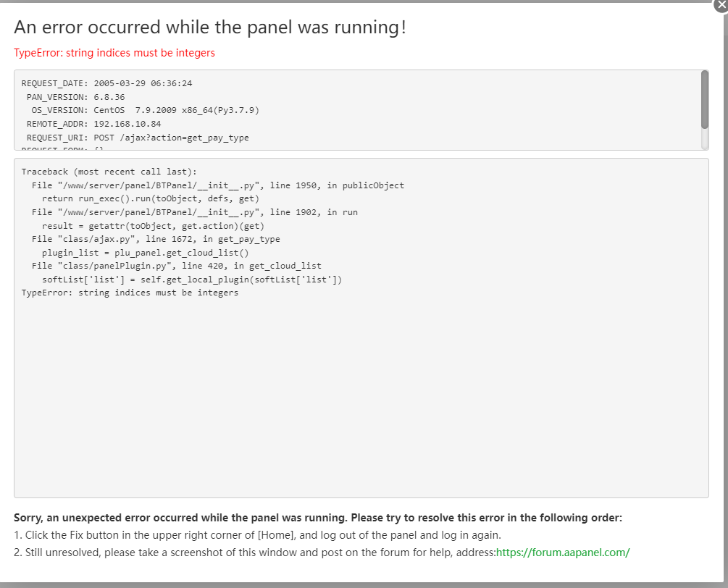Click the 'return run_exec().run' code line
728x588 pixels.
(x=150, y=198)
